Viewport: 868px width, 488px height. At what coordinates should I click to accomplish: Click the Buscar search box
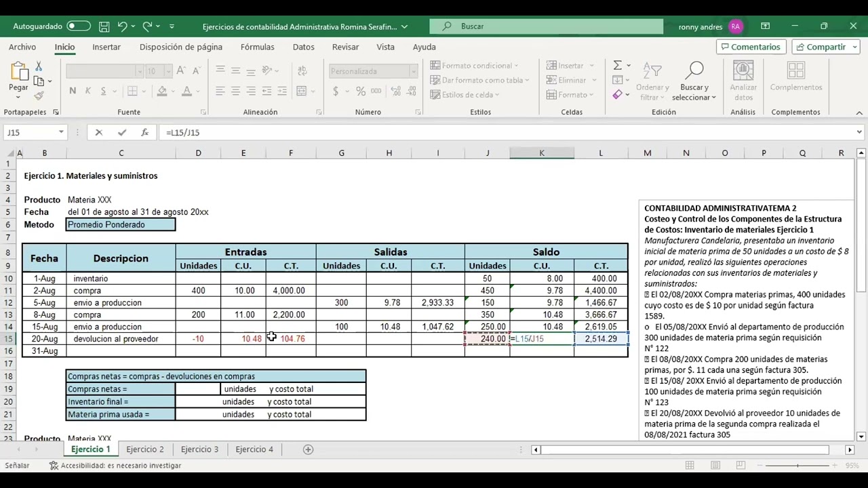coord(546,26)
